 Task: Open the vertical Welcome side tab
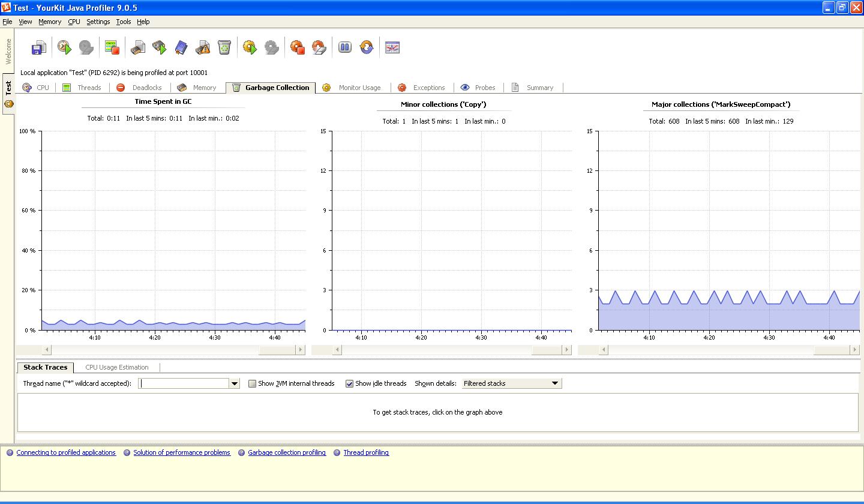(x=8, y=51)
